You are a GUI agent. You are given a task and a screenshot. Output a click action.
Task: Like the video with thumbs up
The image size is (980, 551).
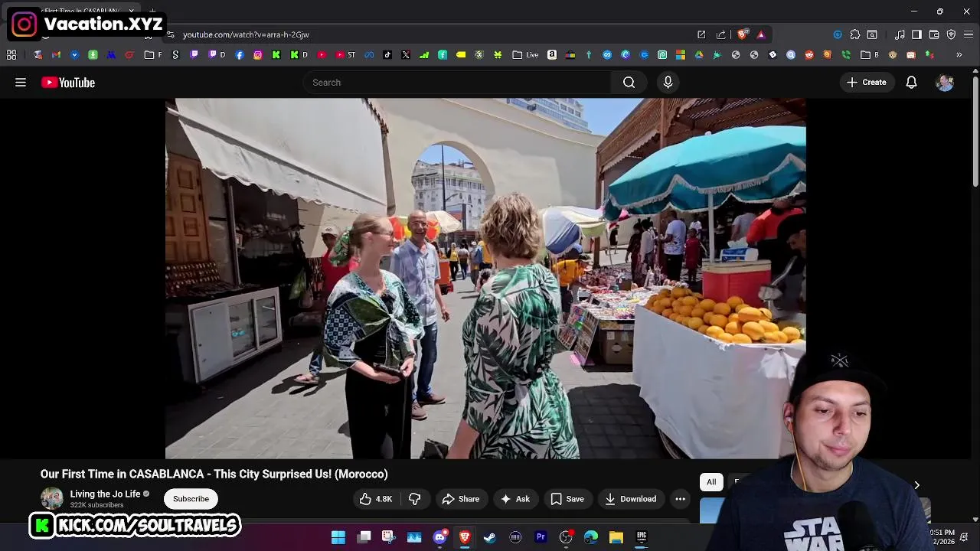pyautogui.click(x=375, y=499)
